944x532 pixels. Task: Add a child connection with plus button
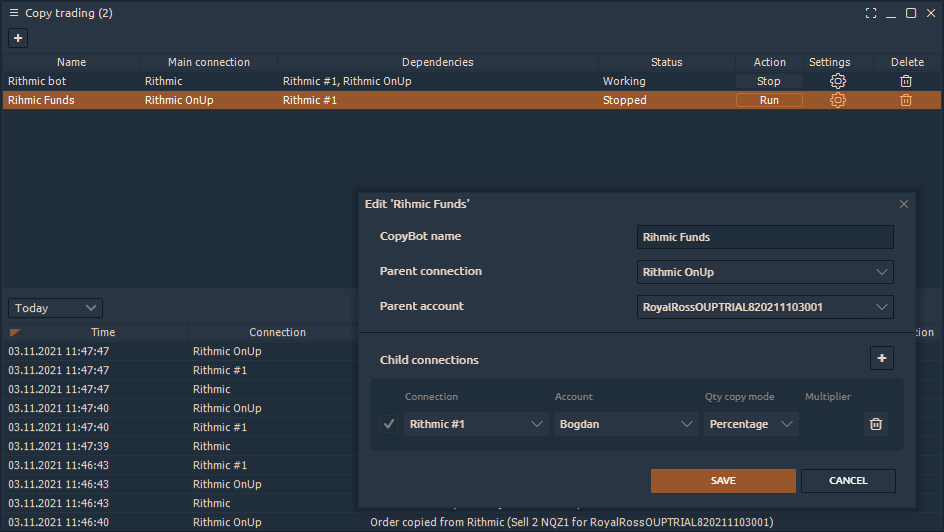pyautogui.click(x=881, y=358)
